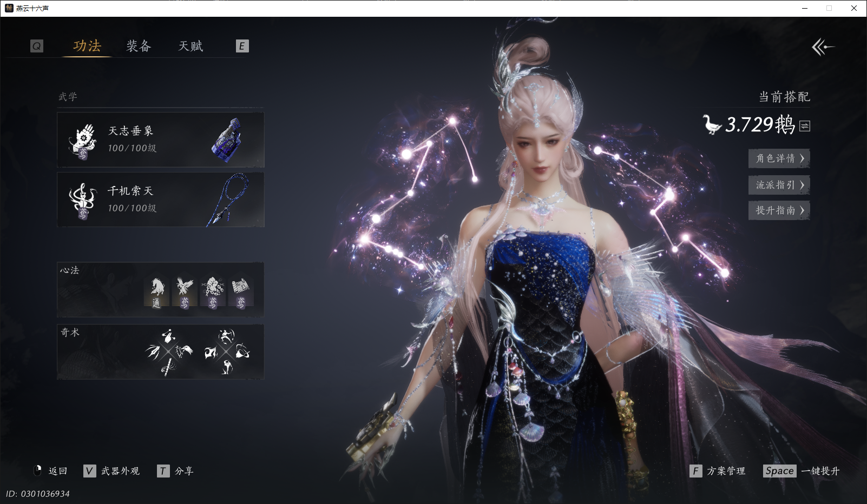The height and width of the screenshot is (504, 867).
Task: Select the spear tip 奇术 icon
Action: coord(153,352)
